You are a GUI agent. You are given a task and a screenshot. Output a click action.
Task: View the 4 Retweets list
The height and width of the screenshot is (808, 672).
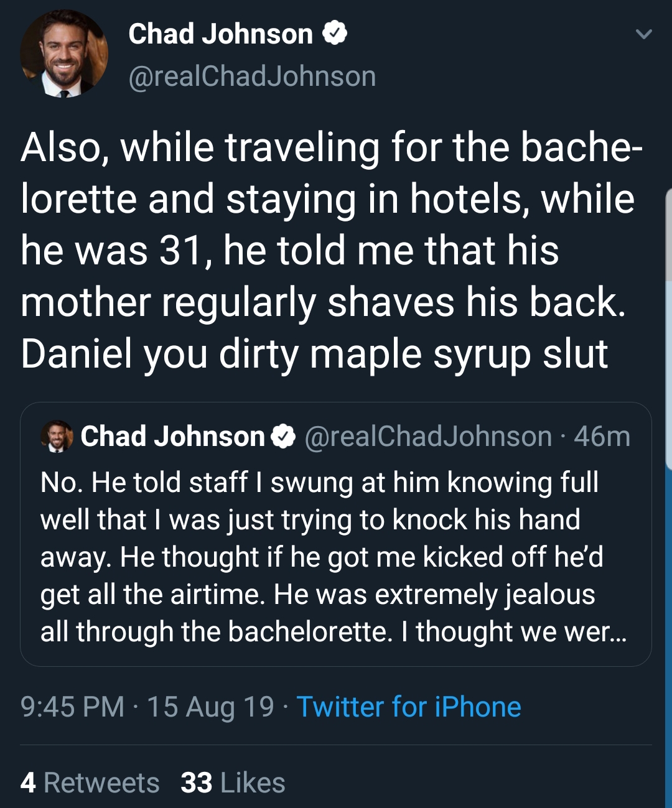tap(90, 782)
